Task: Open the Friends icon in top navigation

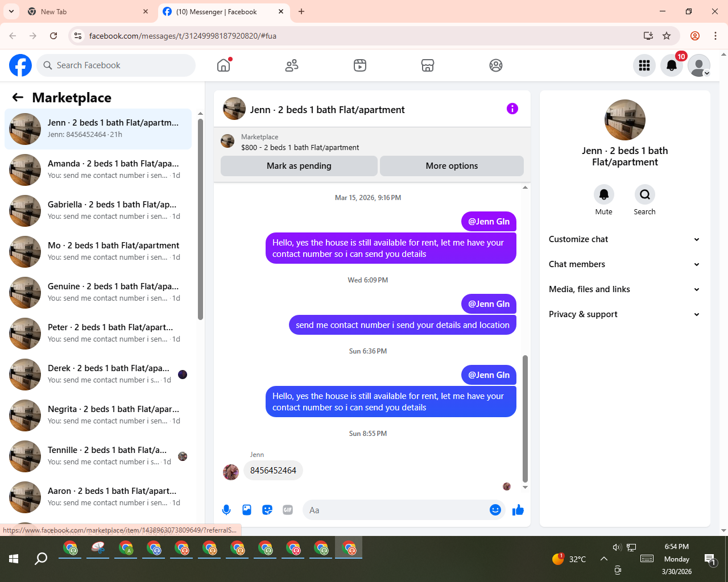Action: pos(292,65)
